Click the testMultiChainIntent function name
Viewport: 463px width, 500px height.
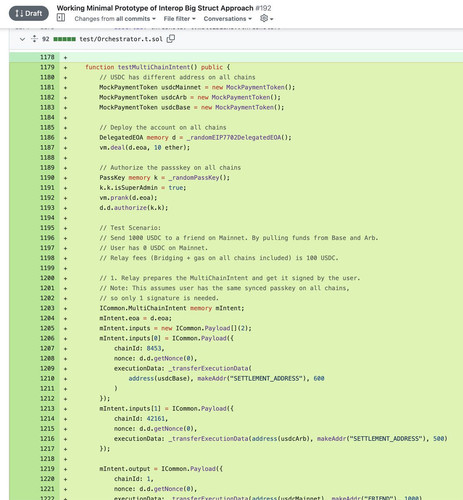pyautogui.click(x=153, y=67)
